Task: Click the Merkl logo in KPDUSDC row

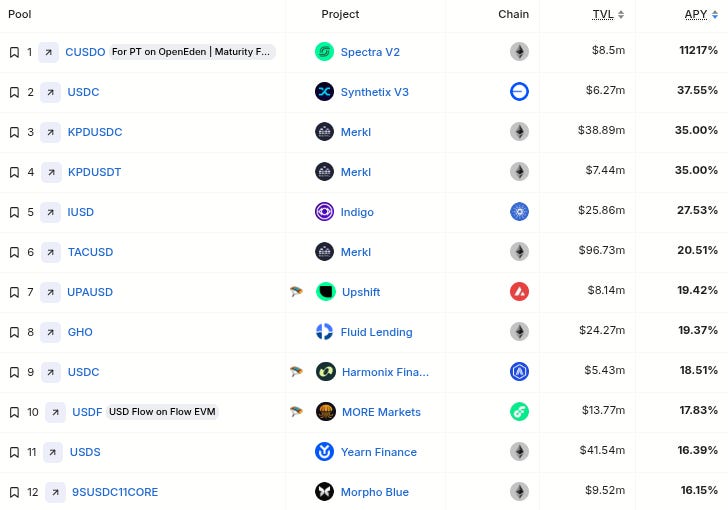Action: (325, 131)
